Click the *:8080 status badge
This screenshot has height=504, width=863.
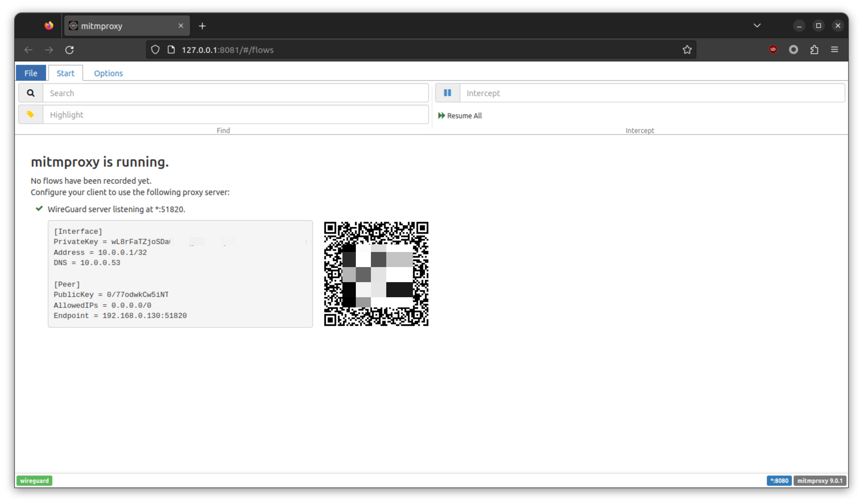(x=779, y=480)
